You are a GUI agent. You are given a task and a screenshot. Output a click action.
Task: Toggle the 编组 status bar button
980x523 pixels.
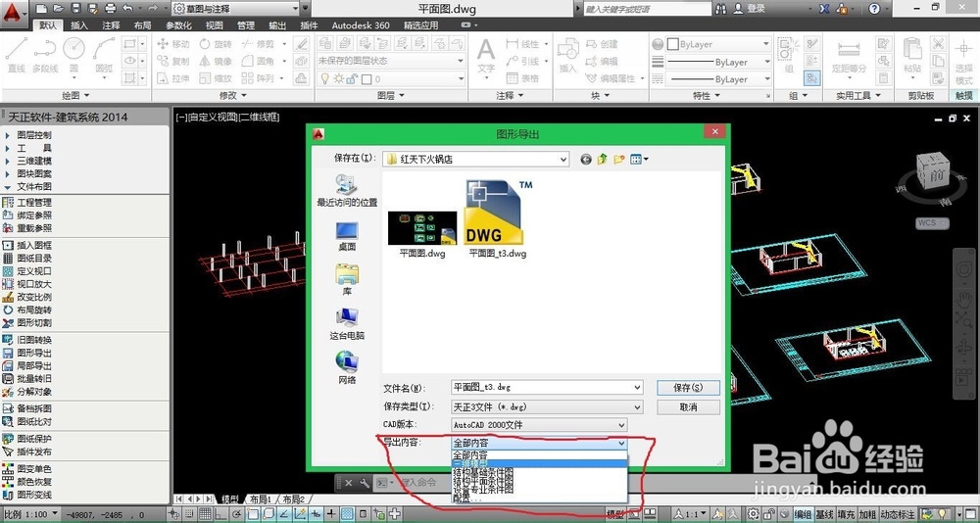(804, 514)
